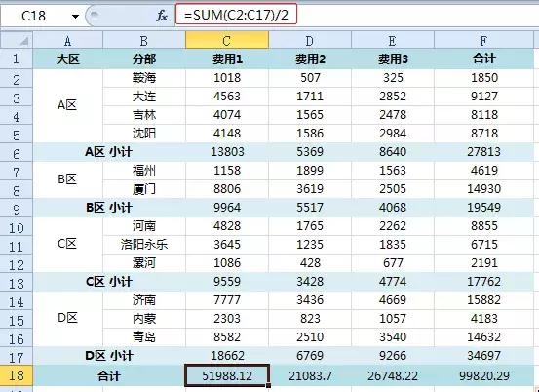Screen dimensions: 539x392
Task: Click the merged cell B区
Action: click(x=67, y=179)
